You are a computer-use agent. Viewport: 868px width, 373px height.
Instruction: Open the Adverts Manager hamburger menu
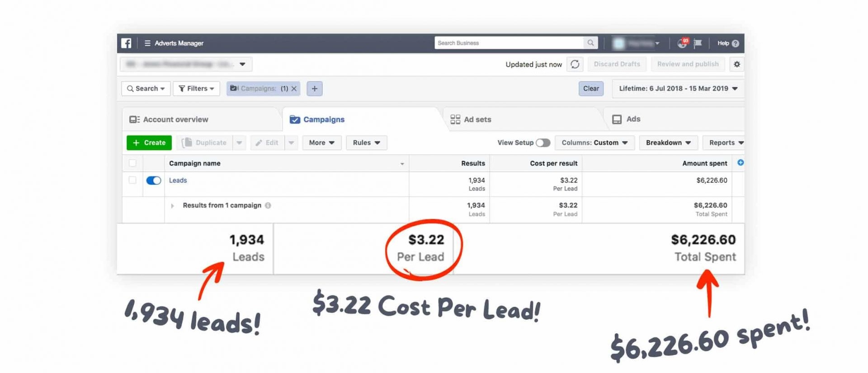147,43
